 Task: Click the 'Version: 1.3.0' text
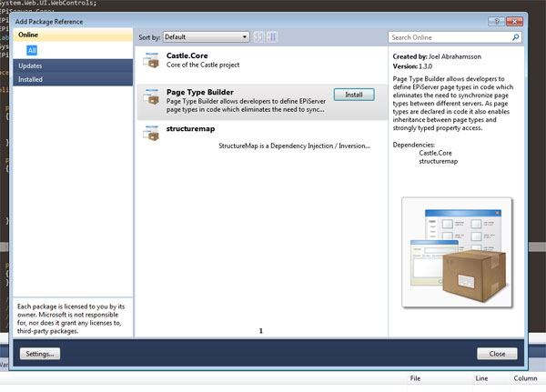pyautogui.click(x=412, y=66)
